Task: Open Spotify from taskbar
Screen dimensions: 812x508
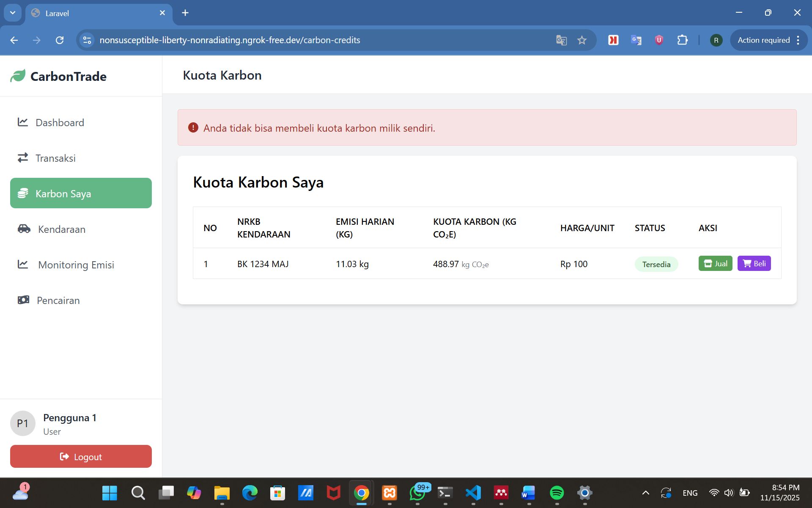Action: [x=557, y=493]
